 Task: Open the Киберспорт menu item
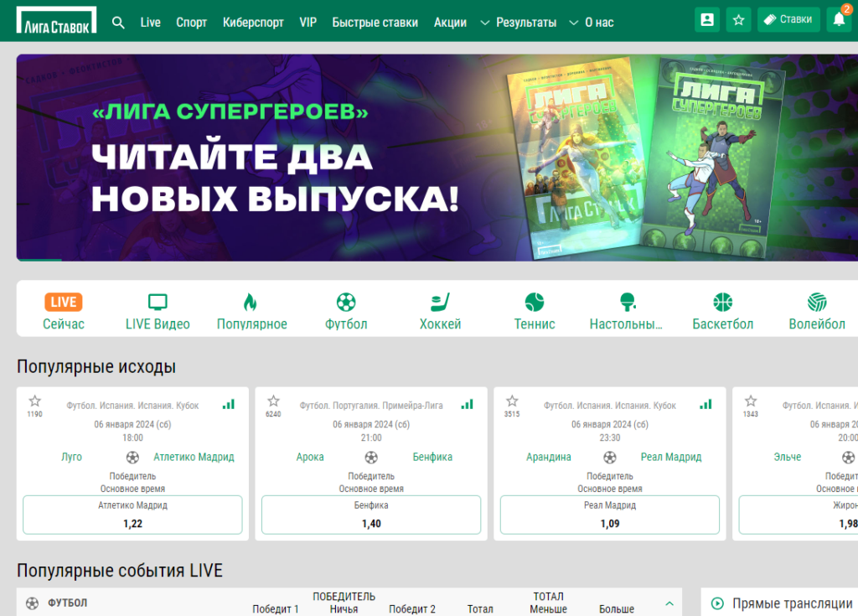coord(253,23)
